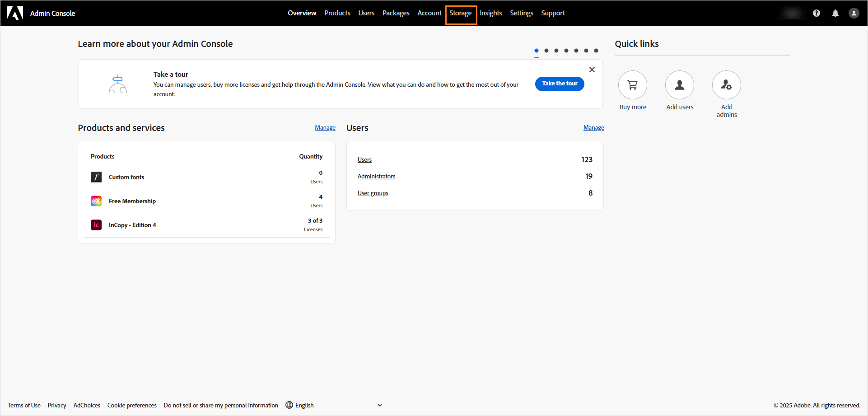Click the Add users person icon

[680, 85]
